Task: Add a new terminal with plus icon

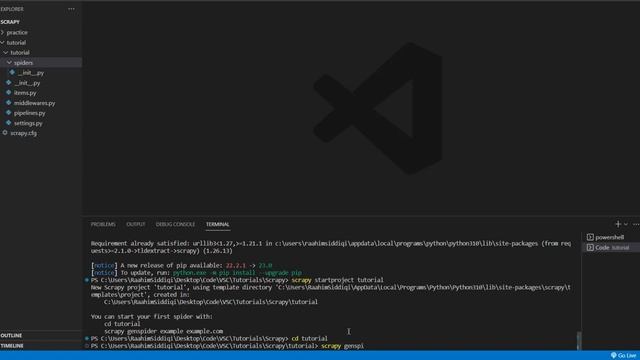Action: click(618, 224)
